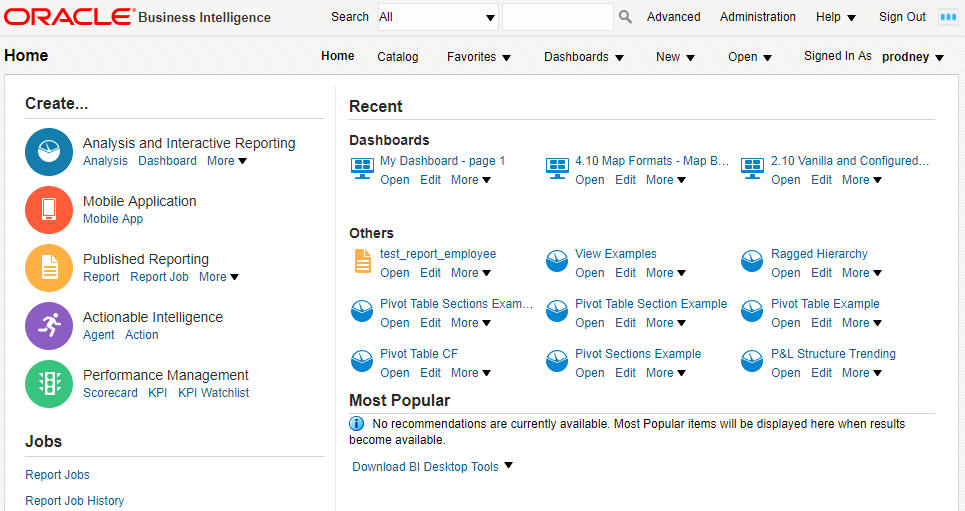Open the Favorites menu
965x511 pixels.
tap(479, 57)
